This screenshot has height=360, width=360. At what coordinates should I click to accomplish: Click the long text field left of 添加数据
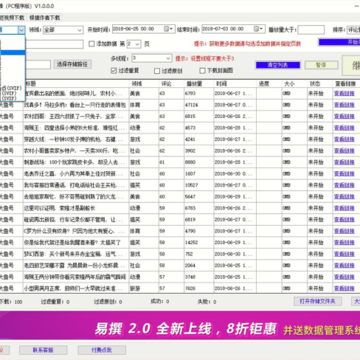point(55,44)
